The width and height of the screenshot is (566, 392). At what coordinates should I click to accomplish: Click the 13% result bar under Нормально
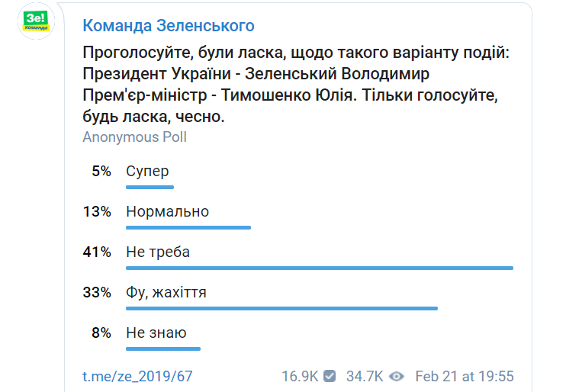(x=188, y=228)
